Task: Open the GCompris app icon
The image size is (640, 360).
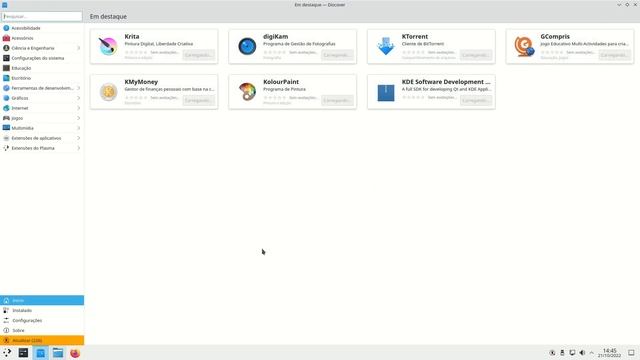Action: (524, 46)
